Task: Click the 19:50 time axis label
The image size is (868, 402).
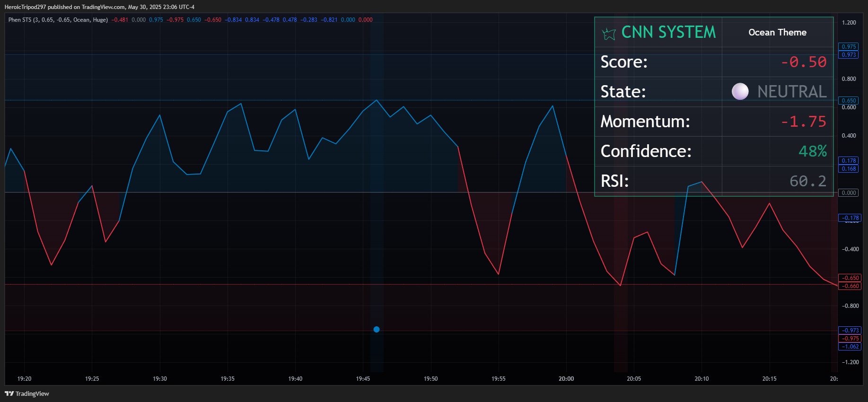Action: [430, 379]
